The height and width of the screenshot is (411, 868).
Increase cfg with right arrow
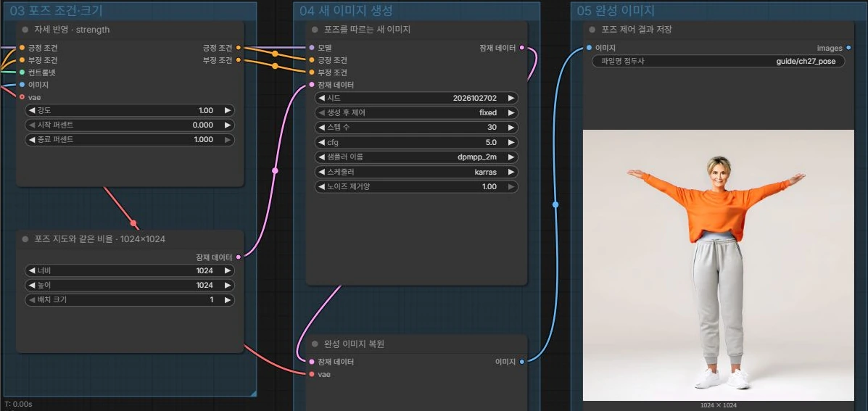click(511, 143)
